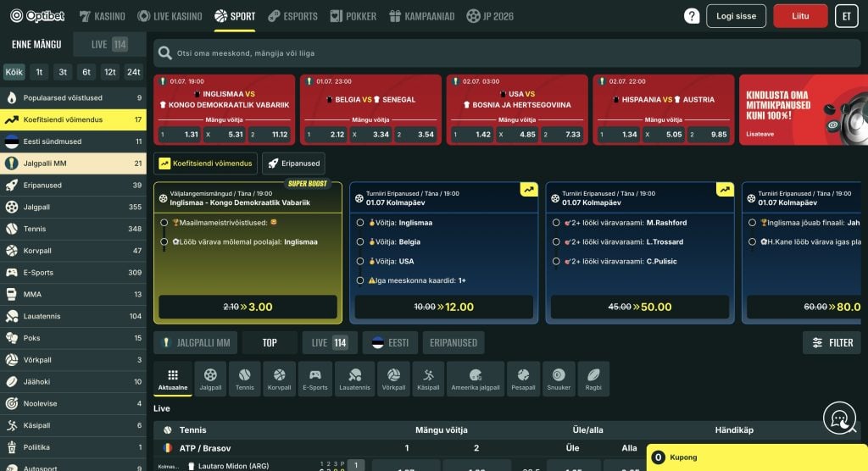The image size is (868, 471).
Task: Select radio for Lööb värava mõlemal poolajal
Action: click(164, 242)
